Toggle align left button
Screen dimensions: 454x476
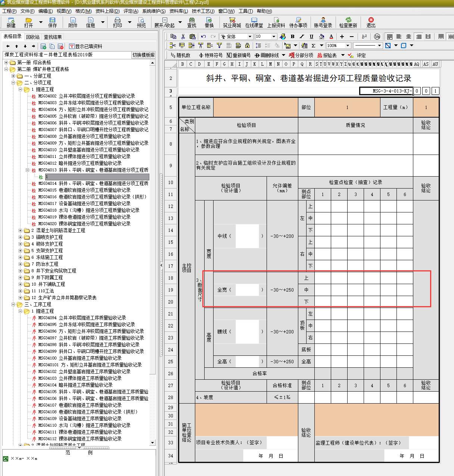[x=399, y=36]
